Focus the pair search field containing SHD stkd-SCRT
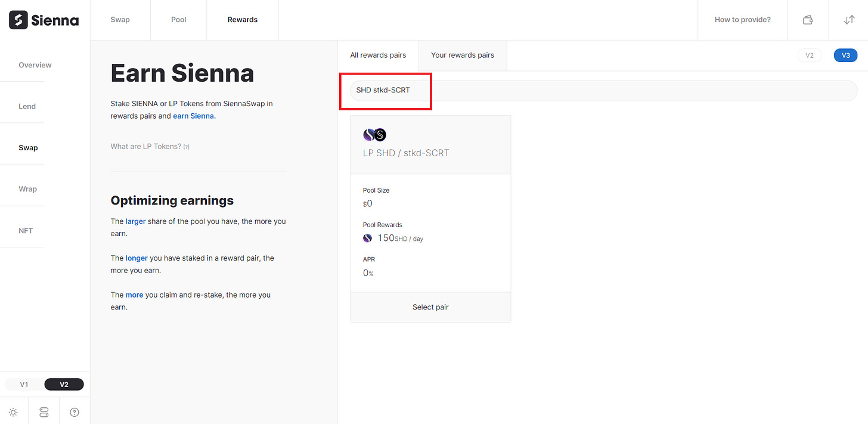The width and height of the screenshot is (868, 424). pyautogui.click(x=603, y=90)
